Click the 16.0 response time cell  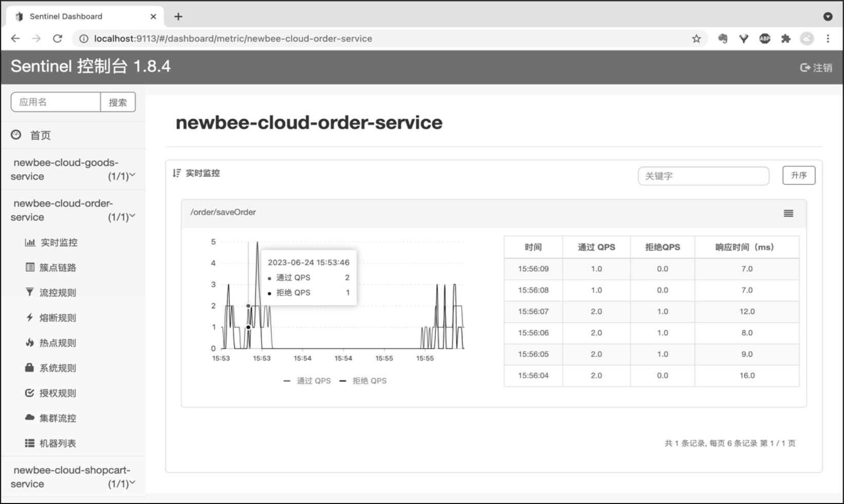click(x=747, y=376)
